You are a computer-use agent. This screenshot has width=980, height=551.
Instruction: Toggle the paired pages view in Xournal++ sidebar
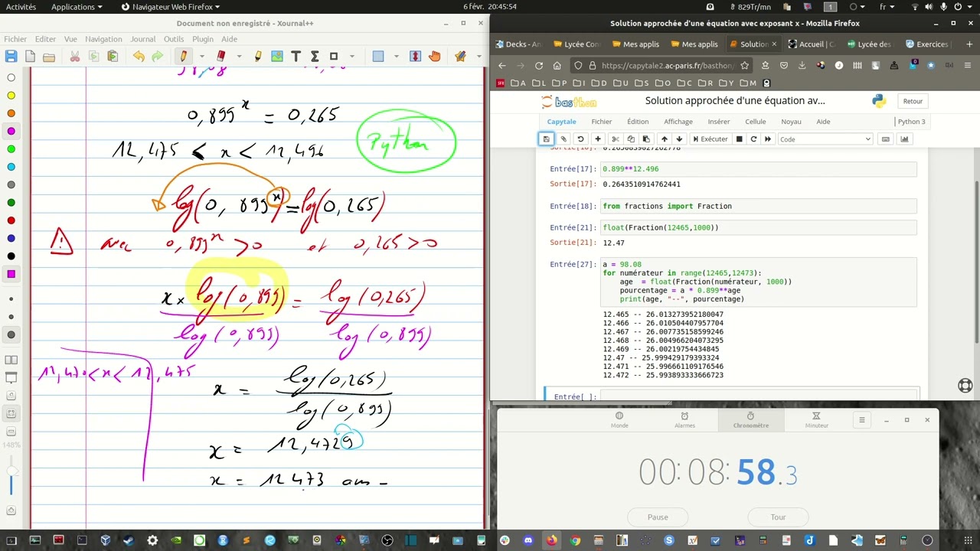point(11,360)
